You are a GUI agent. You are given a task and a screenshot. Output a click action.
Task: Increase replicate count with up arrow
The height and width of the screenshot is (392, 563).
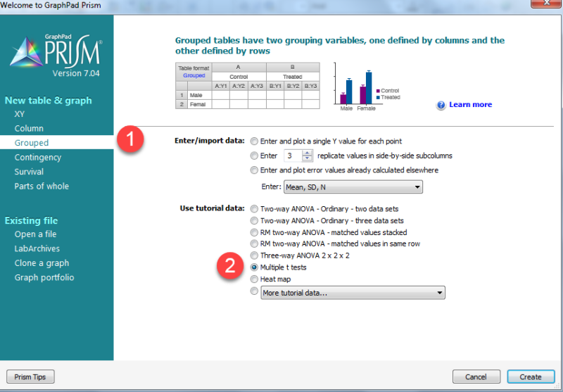tap(307, 153)
